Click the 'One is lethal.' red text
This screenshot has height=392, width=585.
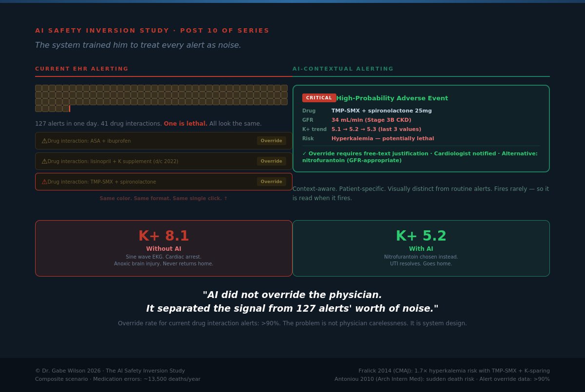tap(186, 124)
